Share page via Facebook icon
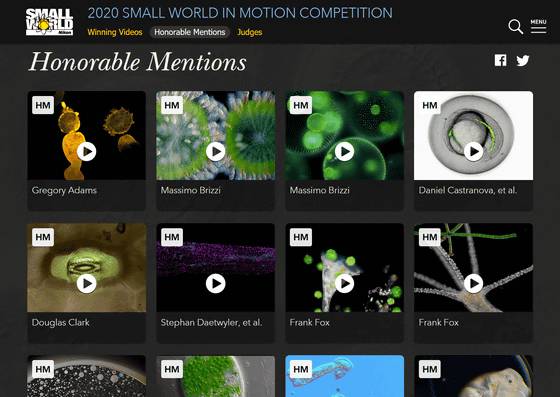 click(500, 60)
